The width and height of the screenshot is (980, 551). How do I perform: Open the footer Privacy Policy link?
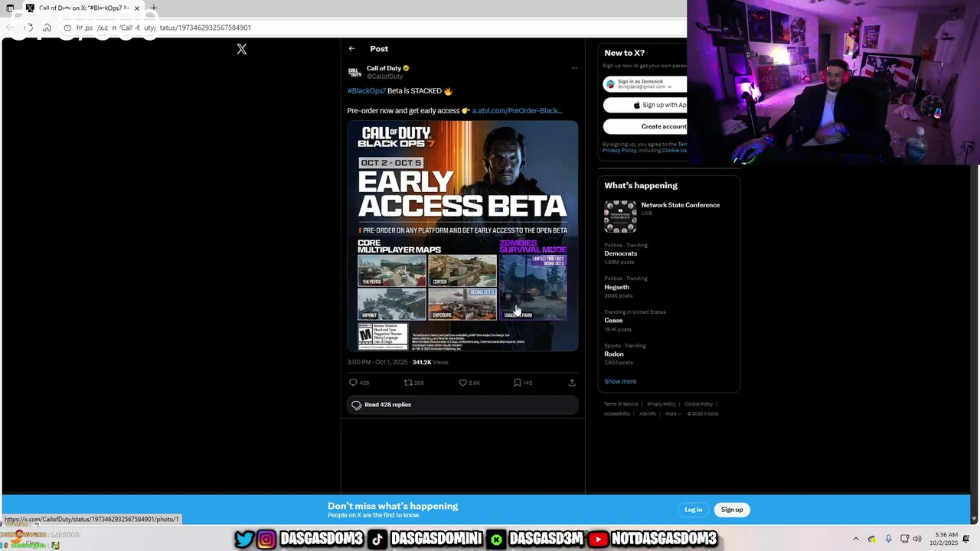661,404
